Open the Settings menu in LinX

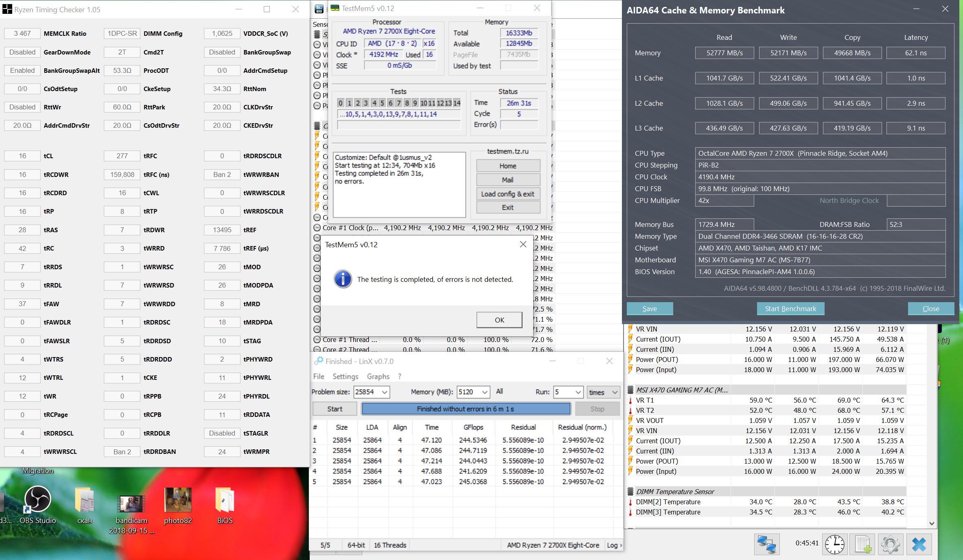(345, 377)
